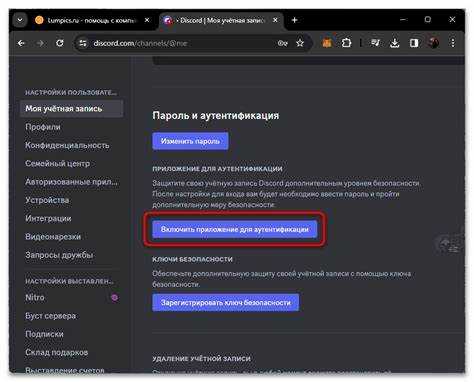Viewport: 474px width, 382px height.
Task: Open the tab search dropdown arrow
Action: tap(20, 20)
